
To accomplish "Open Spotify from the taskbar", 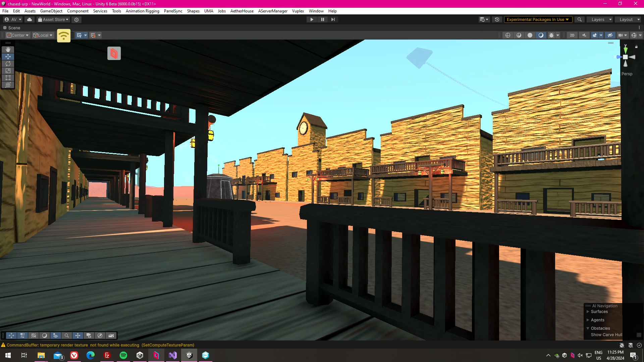I will (x=123, y=355).
